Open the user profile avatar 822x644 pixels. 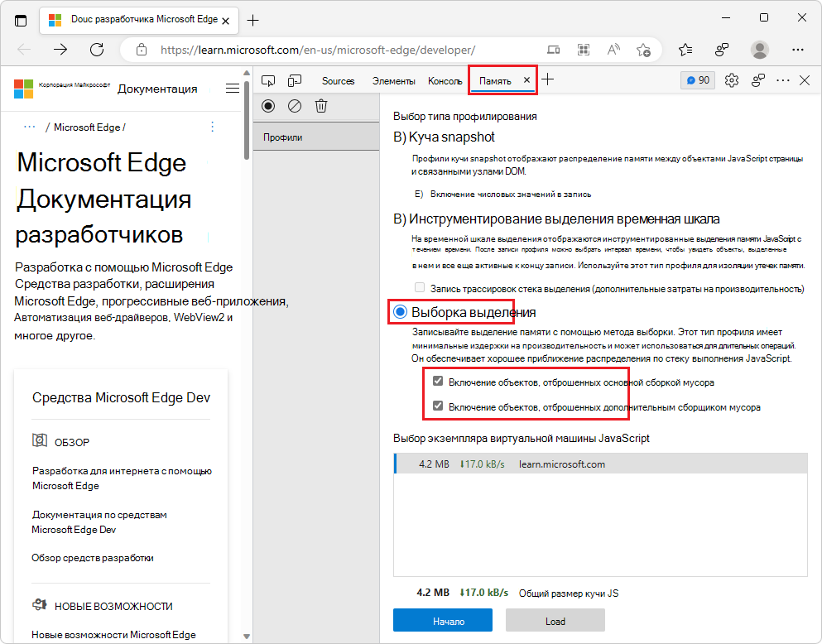pyautogui.click(x=760, y=50)
